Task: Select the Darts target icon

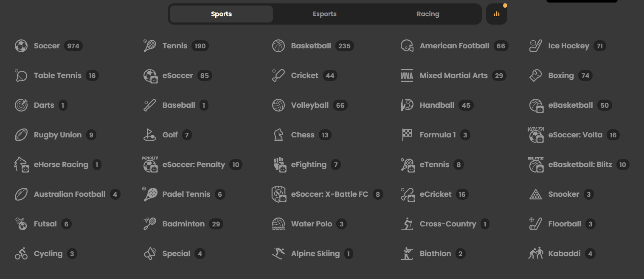Action: pos(21,105)
